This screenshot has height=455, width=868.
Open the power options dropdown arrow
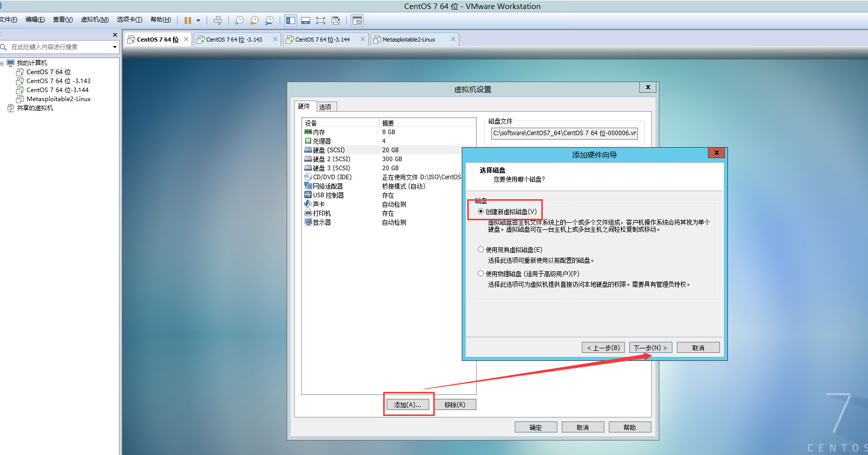tap(198, 21)
